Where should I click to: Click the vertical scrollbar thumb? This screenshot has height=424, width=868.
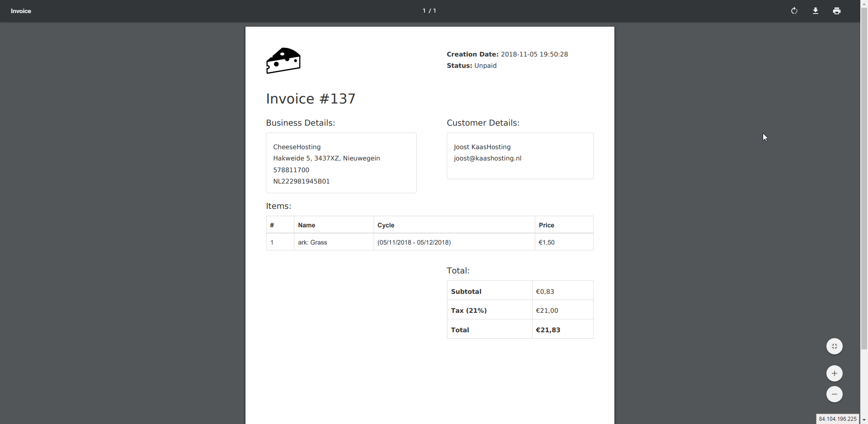[864, 181]
